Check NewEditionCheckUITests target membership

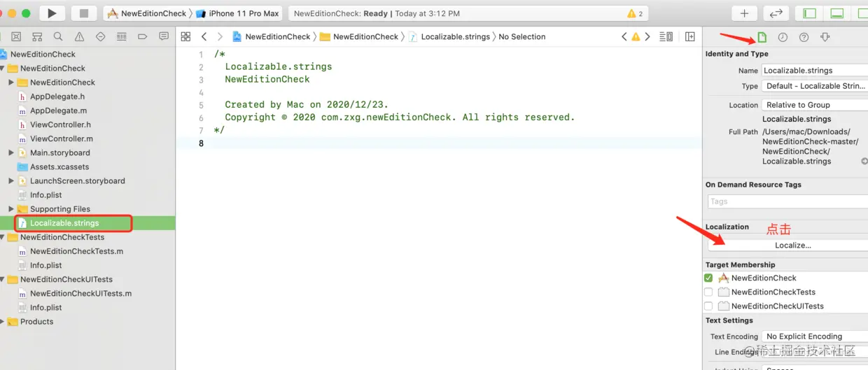coord(708,306)
